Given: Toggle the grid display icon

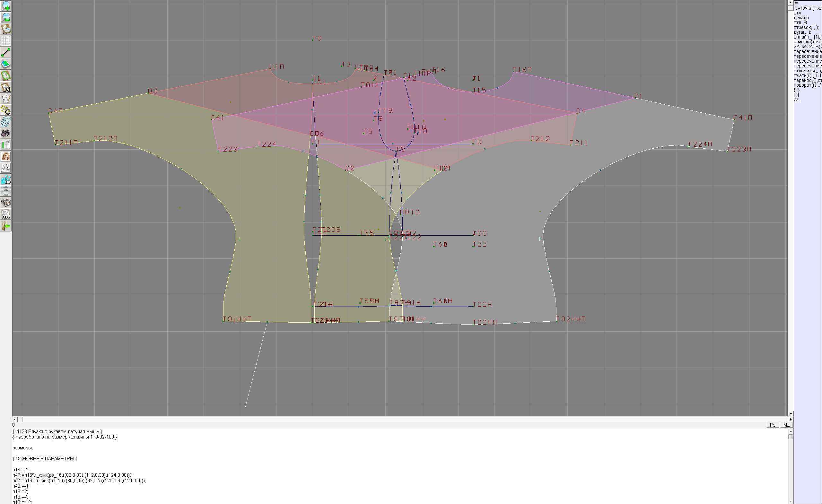Looking at the screenshot, I should point(6,41).
